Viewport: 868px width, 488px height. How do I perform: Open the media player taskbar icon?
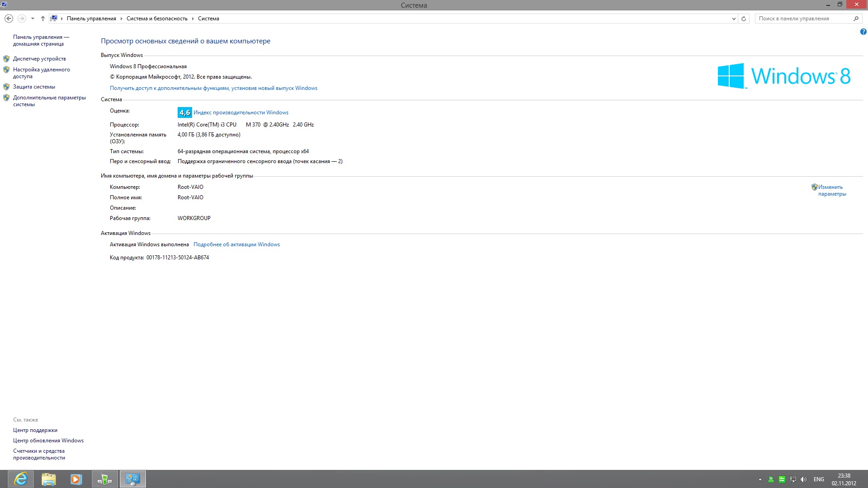coord(76,479)
